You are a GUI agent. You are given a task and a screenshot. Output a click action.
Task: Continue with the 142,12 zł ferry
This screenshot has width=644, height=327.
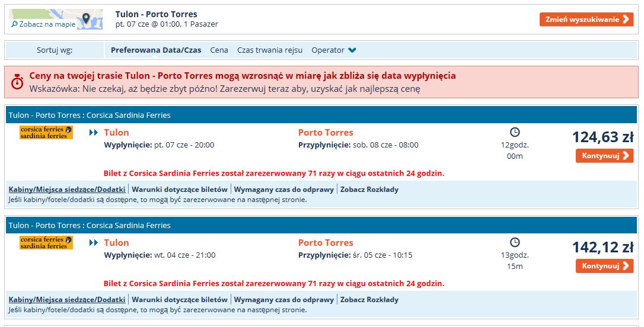coord(605,266)
